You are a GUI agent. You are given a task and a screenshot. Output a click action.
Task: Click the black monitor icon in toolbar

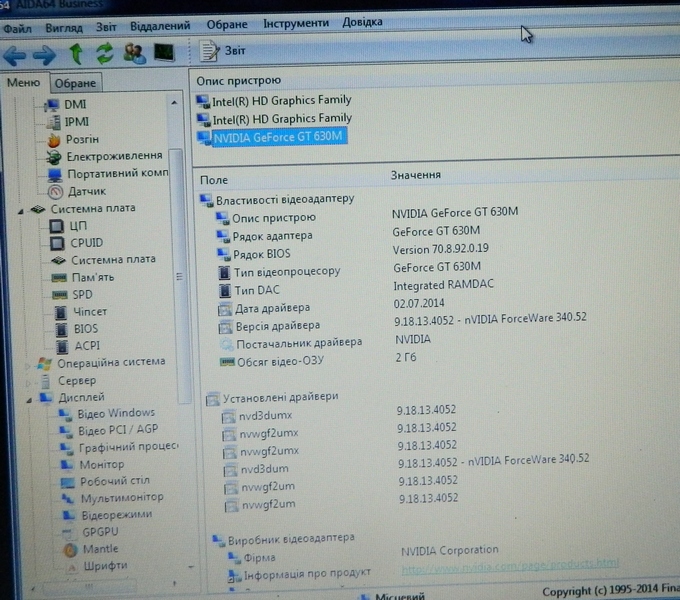click(x=163, y=53)
